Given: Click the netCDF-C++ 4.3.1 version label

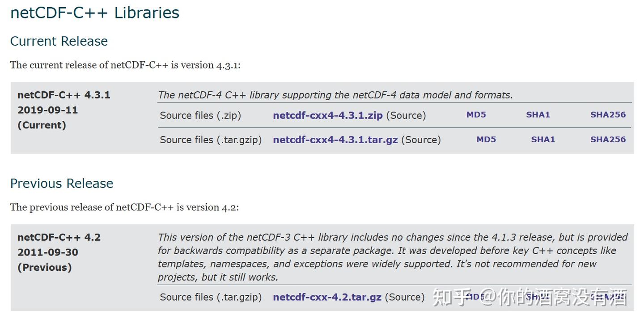Looking at the screenshot, I should pos(64,95).
